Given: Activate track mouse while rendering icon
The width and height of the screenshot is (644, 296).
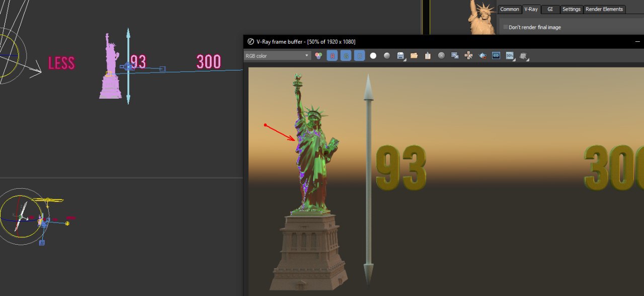Looking at the screenshot, I should (x=468, y=56).
